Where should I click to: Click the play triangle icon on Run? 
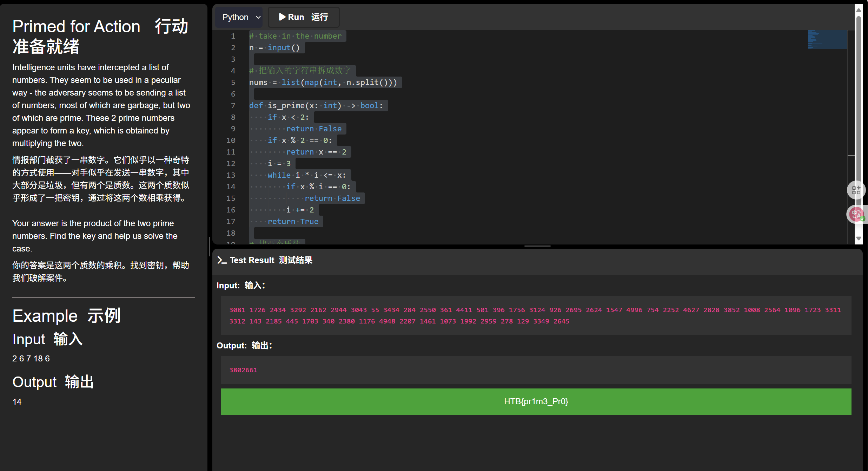point(282,17)
